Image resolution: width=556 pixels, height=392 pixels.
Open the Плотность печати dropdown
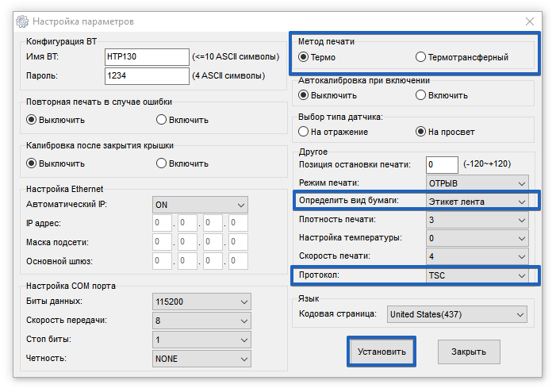pyautogui.click(x=477, y=220)
